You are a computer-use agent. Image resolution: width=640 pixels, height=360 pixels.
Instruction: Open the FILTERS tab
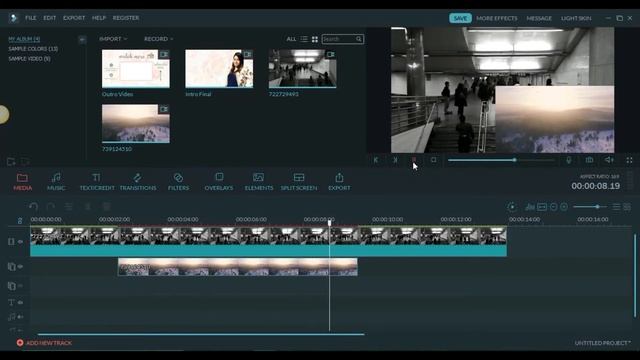pos(178,182)
